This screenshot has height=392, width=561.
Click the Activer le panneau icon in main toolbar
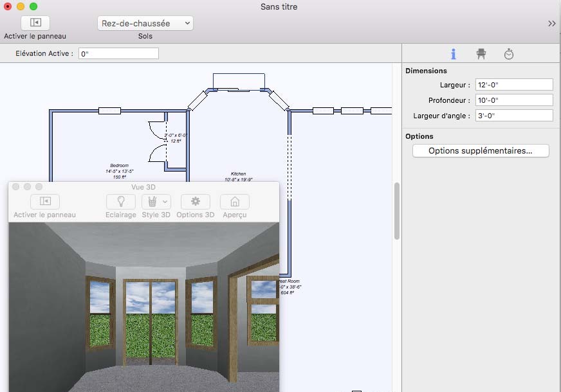click(35, 22)
